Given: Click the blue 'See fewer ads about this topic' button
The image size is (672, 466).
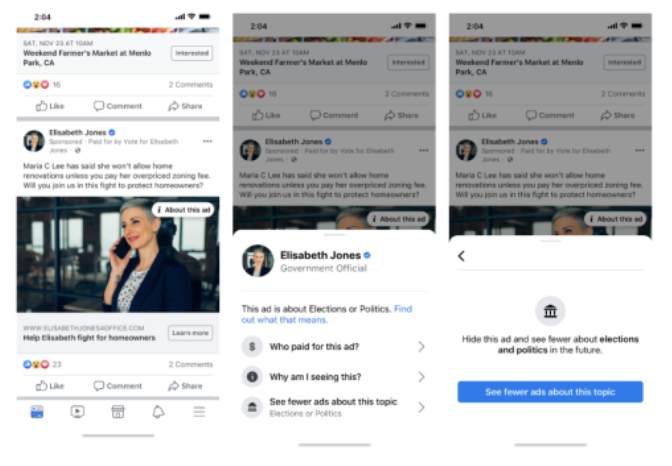Looking at the screenshot, I should (550, 392).
